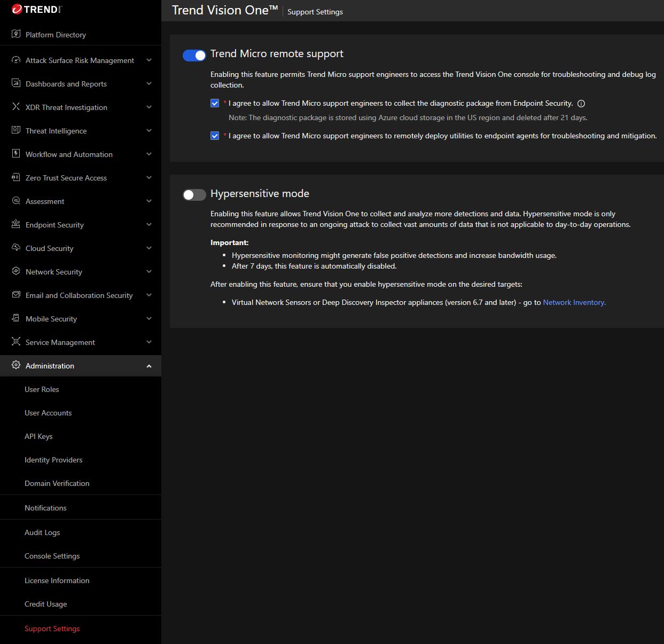This screenshot has height=644, width=664.
Task: Click the Attack Surface Risk Management icon
Action: coord(16,60)
